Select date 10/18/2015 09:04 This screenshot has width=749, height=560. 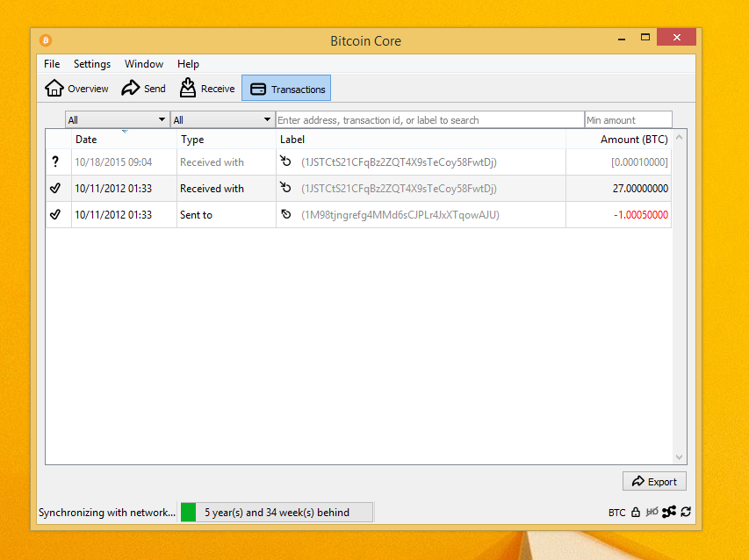(x=113, y=162)
